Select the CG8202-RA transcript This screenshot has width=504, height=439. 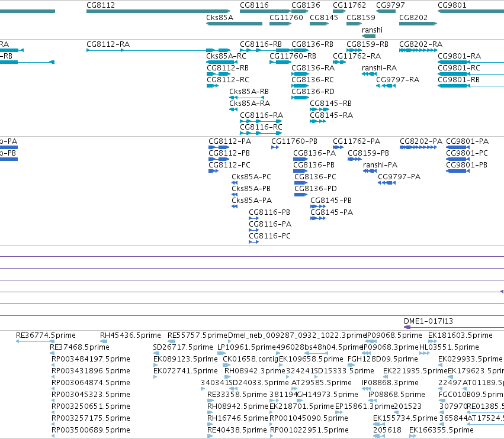click(418, 50)
